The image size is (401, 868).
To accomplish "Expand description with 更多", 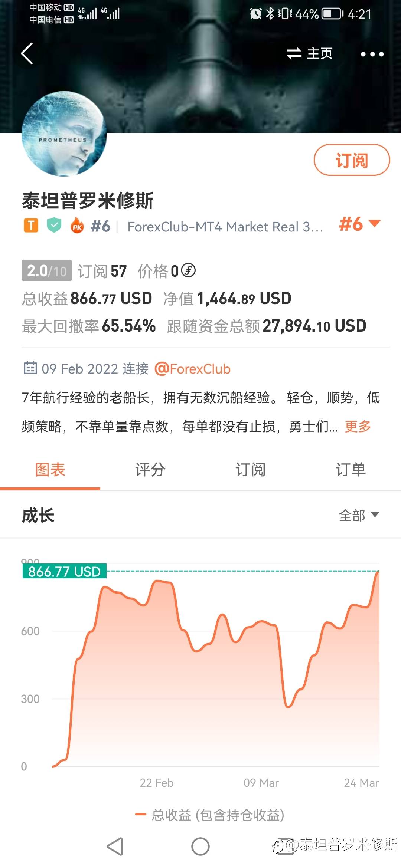I will pos(358,426).
